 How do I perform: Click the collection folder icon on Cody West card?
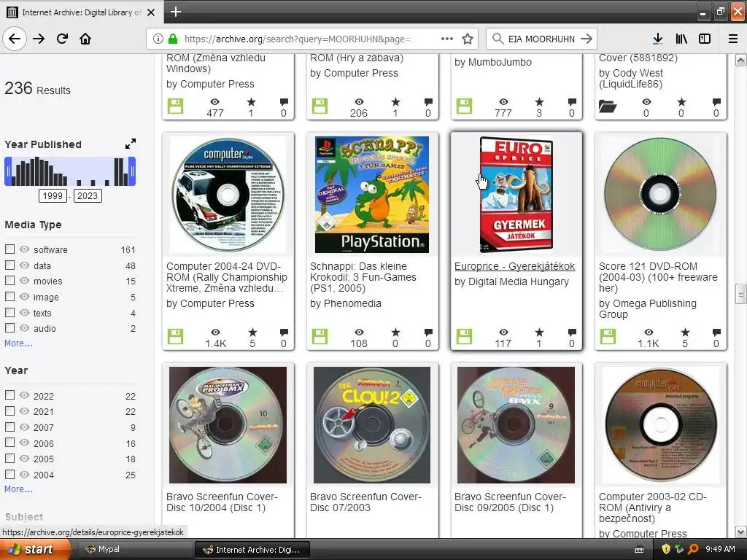(608, 106)
